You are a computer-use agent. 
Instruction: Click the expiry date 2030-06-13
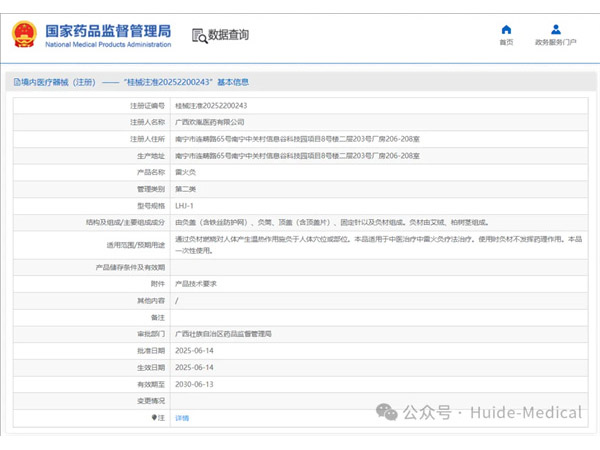tap(194, 383)
